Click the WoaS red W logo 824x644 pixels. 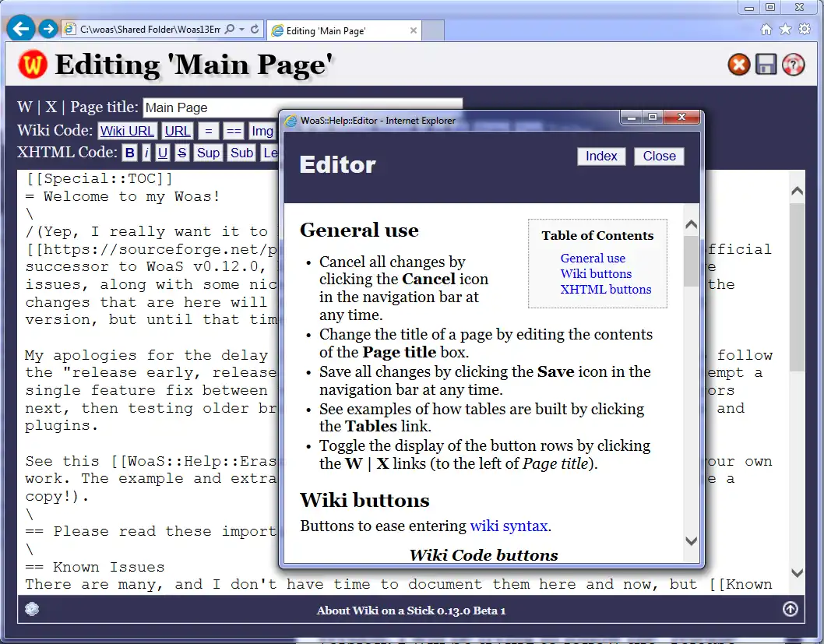[33, 65]
